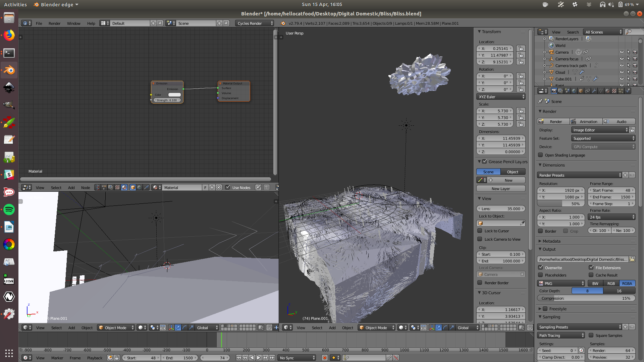Toggle visibility eye for Camera object
This screenshot has width=644, height=362.
pyautogui.click(x=622, y=52)
